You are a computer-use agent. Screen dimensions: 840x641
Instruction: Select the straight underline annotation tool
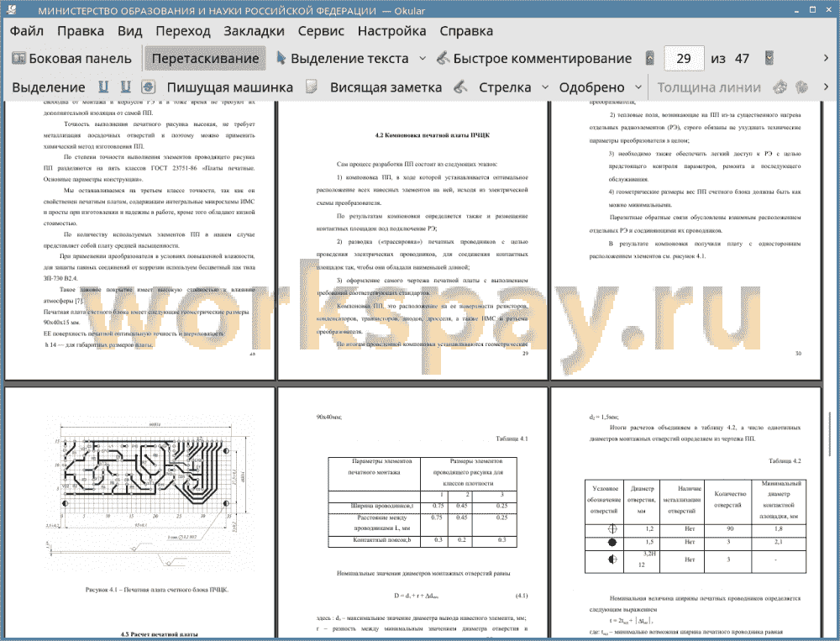pyautogui.click(x=103, y=87)
